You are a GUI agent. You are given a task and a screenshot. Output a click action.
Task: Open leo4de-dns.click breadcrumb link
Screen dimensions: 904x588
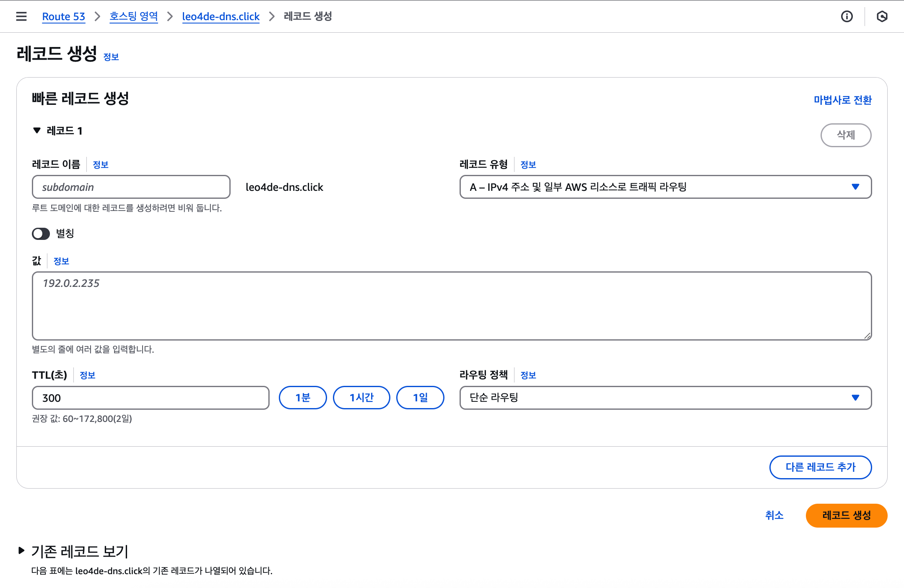tap(221, 16)
